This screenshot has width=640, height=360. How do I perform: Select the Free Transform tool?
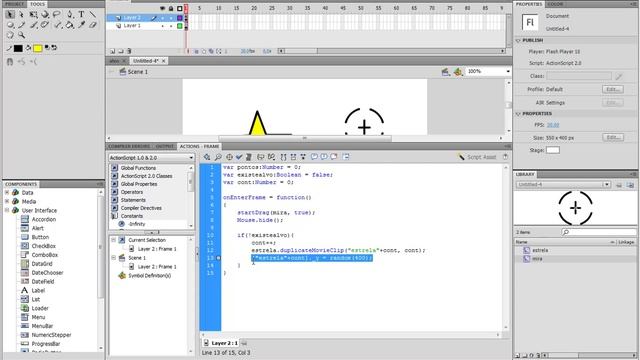pyautogui.click(x=33, y=14)
